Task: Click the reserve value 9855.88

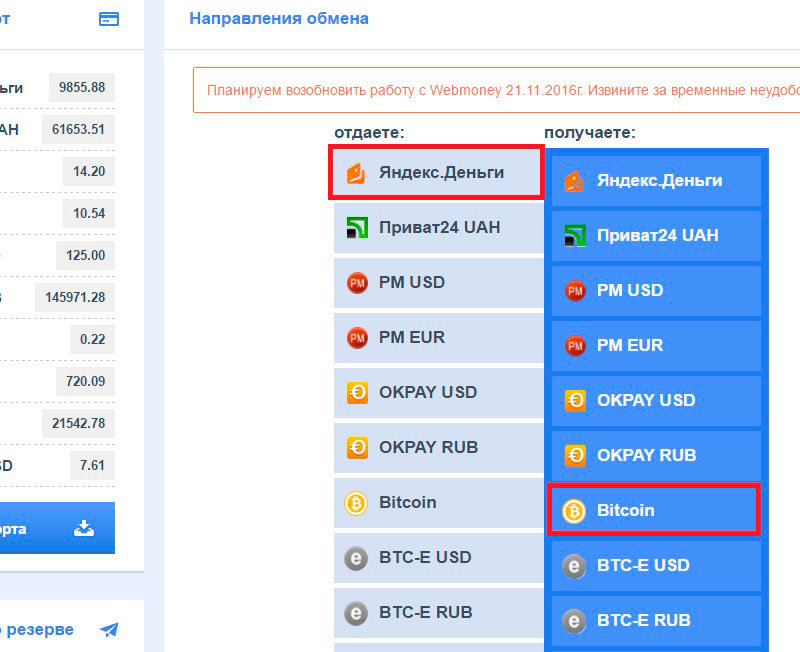Action: coord(82,87)
